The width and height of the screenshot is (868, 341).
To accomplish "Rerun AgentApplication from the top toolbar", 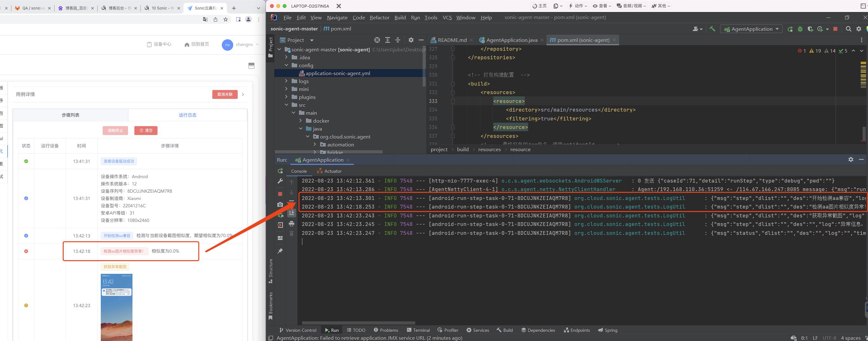I will click(x=790, y=29).
